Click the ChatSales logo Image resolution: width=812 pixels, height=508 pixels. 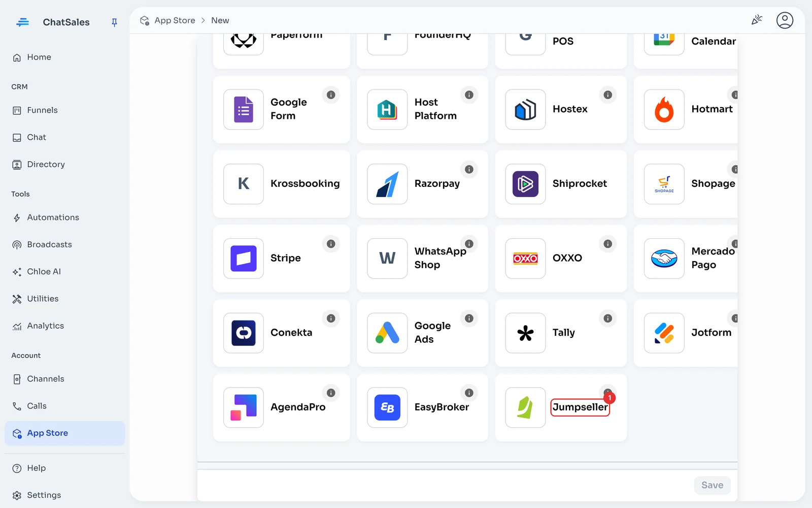(x=22, y=22)
